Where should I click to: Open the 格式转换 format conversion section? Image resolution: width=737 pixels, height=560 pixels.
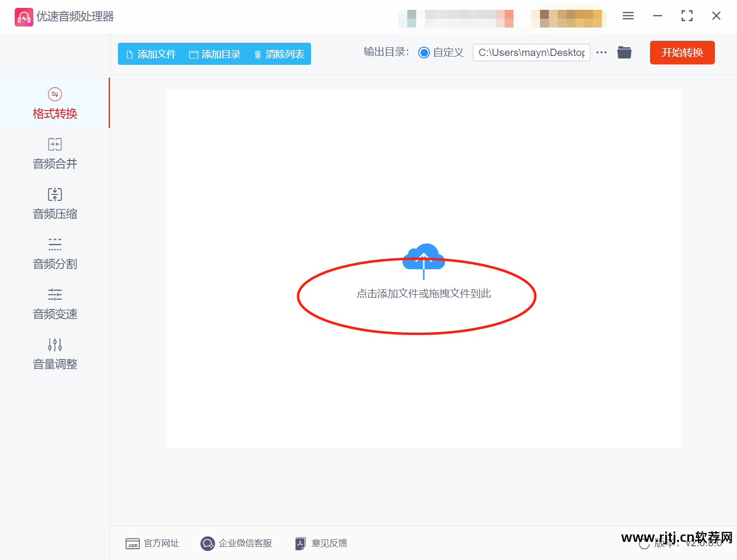point(55,103)
